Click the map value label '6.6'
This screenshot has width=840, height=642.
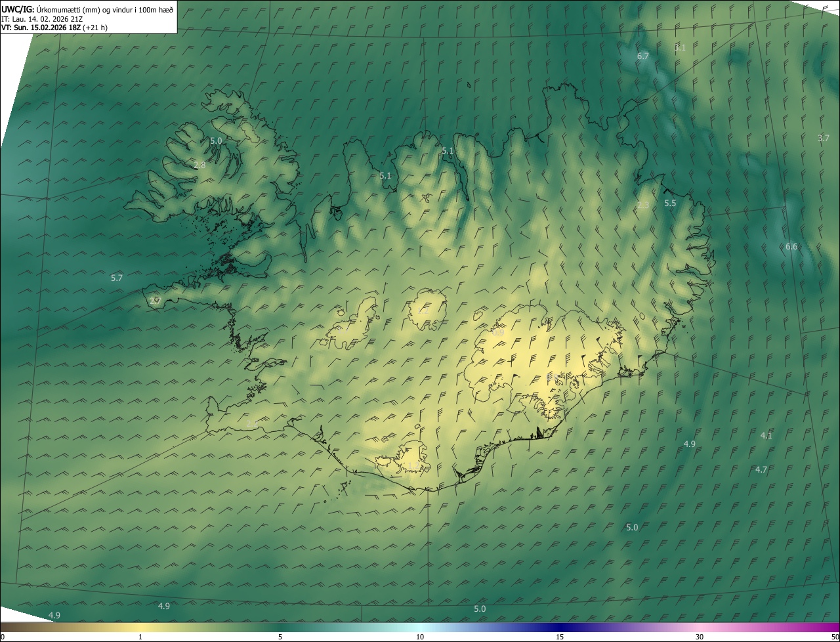[791, 246]
